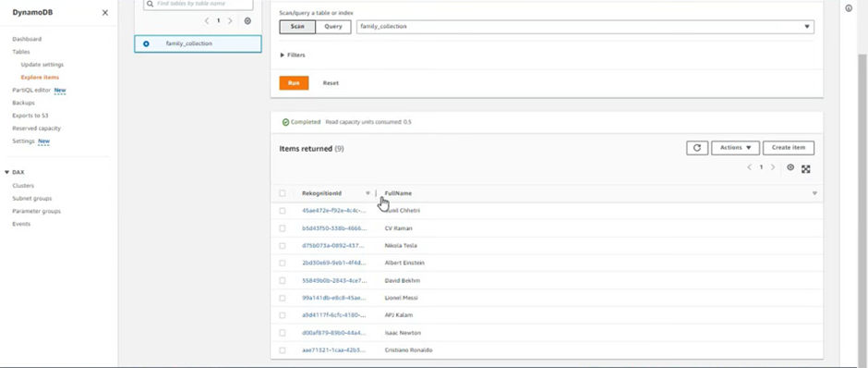Viewport: 868px width, 368px height.
Task: Sort by FullName column arrow
Action: click(814, 193)
